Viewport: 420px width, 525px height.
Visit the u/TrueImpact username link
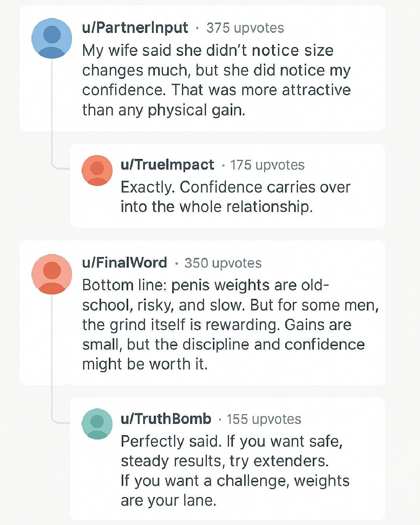click(x=167, y=164)
